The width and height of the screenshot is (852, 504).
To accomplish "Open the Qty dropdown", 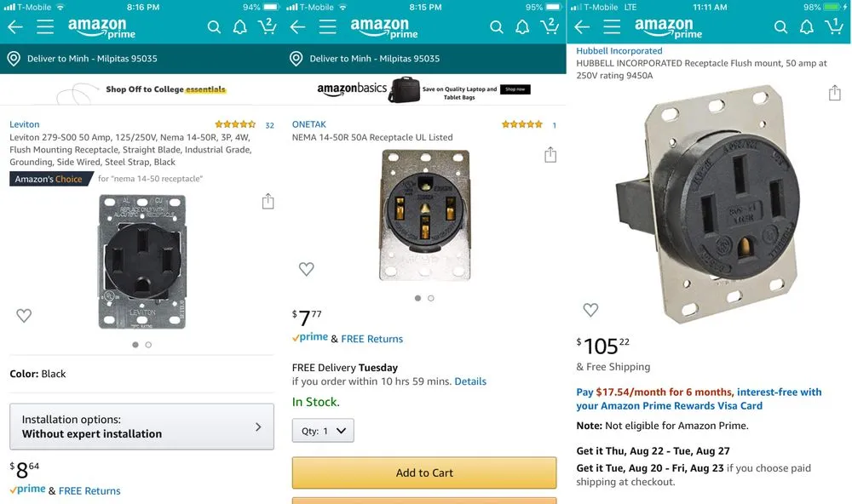I will [x=323, y=431].
